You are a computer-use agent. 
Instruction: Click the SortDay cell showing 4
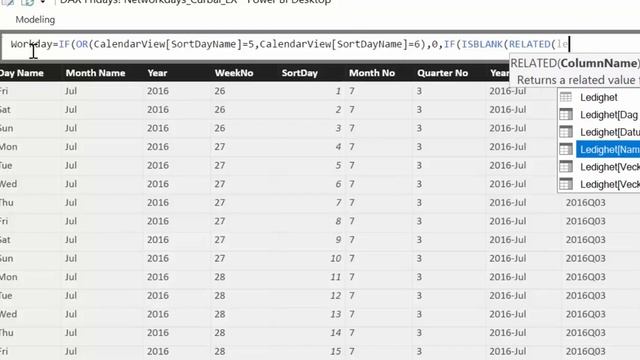click(x=338, y=147)
